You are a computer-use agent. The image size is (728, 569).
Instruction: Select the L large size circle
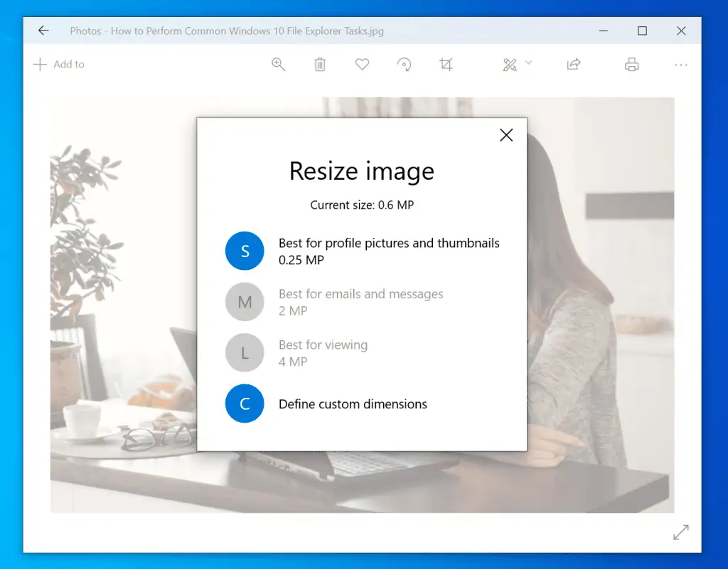pyautogui.click(x=245, y=353)
